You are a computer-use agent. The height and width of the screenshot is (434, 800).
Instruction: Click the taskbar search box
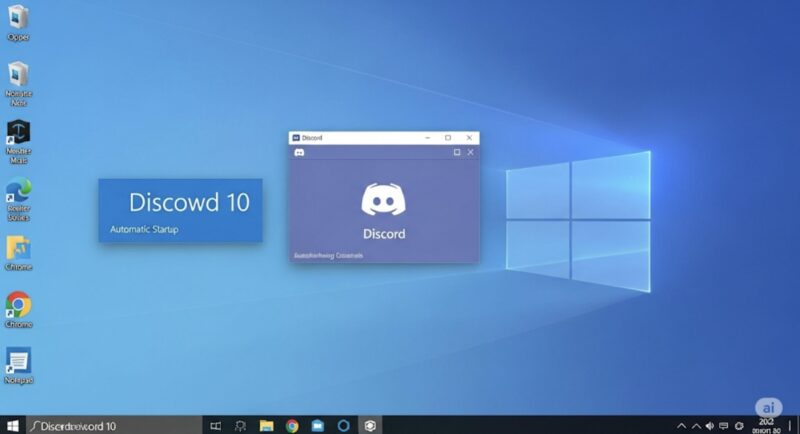pos(114,426)
